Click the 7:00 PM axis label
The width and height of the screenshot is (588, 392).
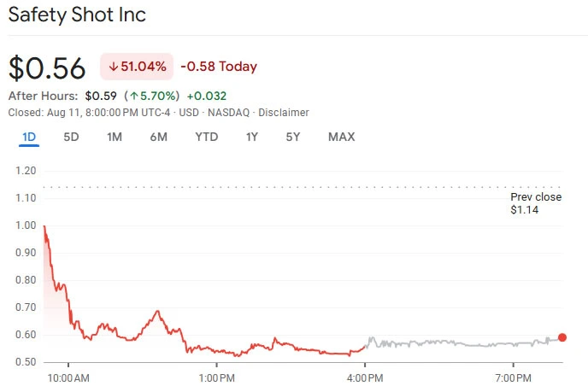[x=514, y=377]
